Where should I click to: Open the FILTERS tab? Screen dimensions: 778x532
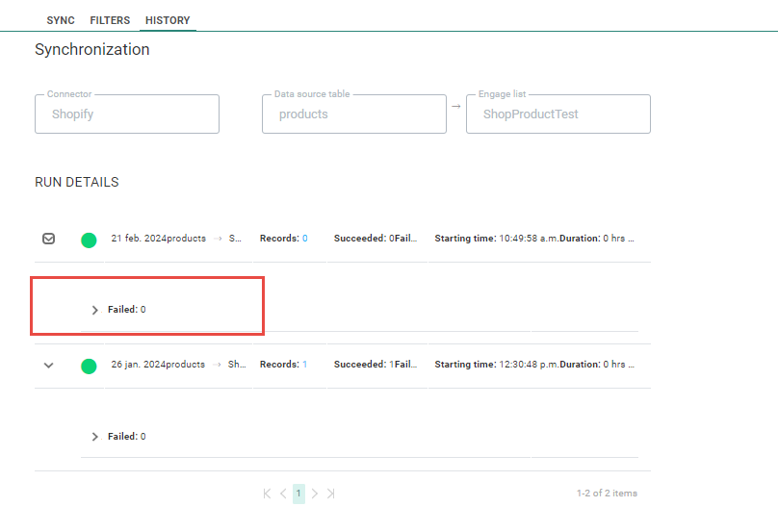110,20
